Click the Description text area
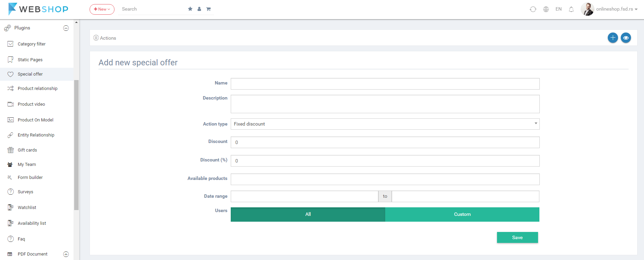The width and height of the screenshot is (644, 260). click(x=385, y=104)
